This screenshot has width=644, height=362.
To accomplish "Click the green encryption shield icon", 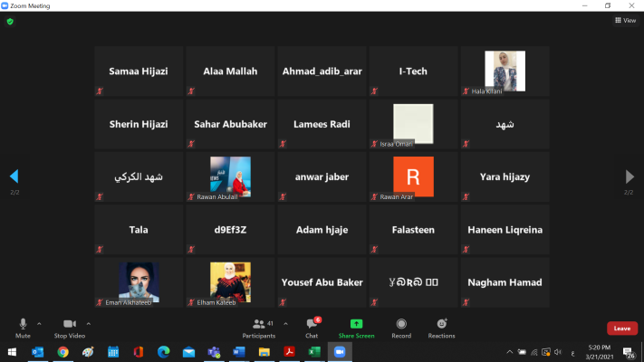I will click(10, 21).
